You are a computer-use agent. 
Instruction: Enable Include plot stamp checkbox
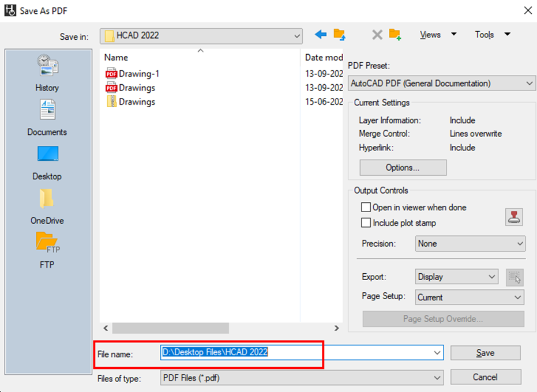coord(366,223)
